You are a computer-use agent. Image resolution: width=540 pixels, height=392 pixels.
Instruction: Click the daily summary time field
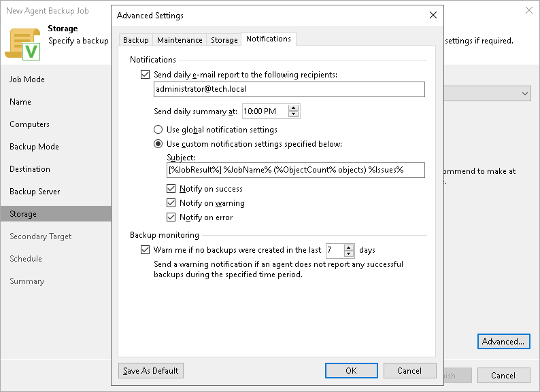point(265,111)
